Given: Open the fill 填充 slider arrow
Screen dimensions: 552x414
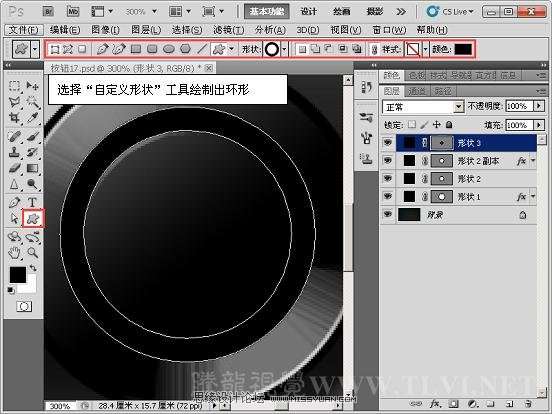Looking at the screenshot, I should [539, 125].
